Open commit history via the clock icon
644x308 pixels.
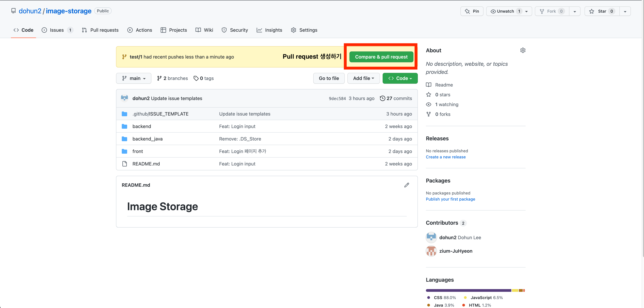(382, 98)
